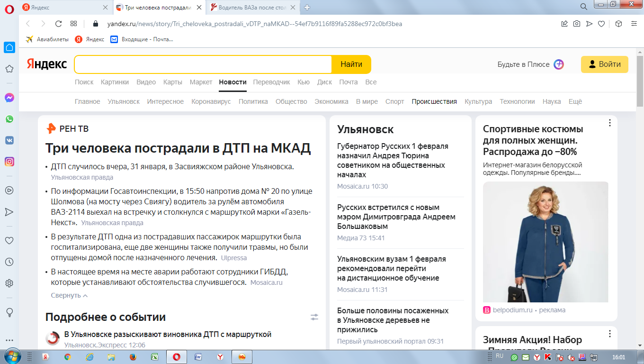Click Windows Start button
Viewport: 644px width, 364px height.
[12, 356]
